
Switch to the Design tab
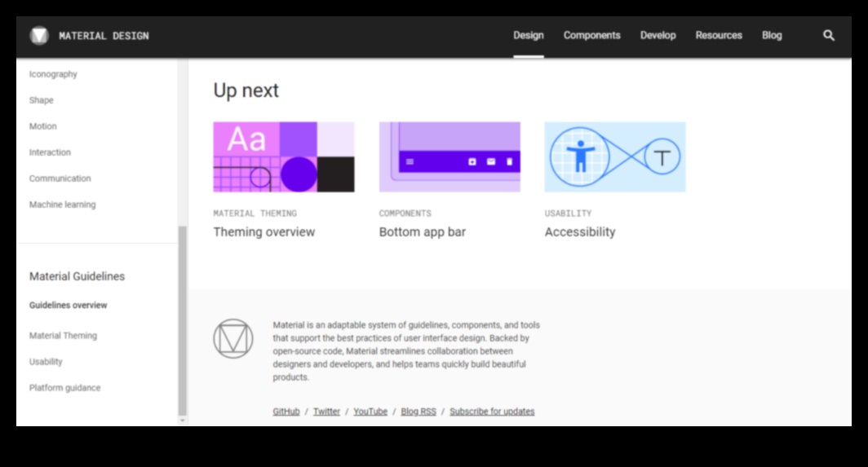coord(529,36)
